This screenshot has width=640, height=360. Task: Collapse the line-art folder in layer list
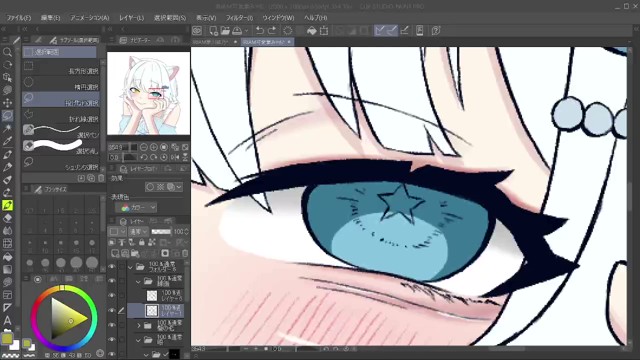tap(138, 281)
